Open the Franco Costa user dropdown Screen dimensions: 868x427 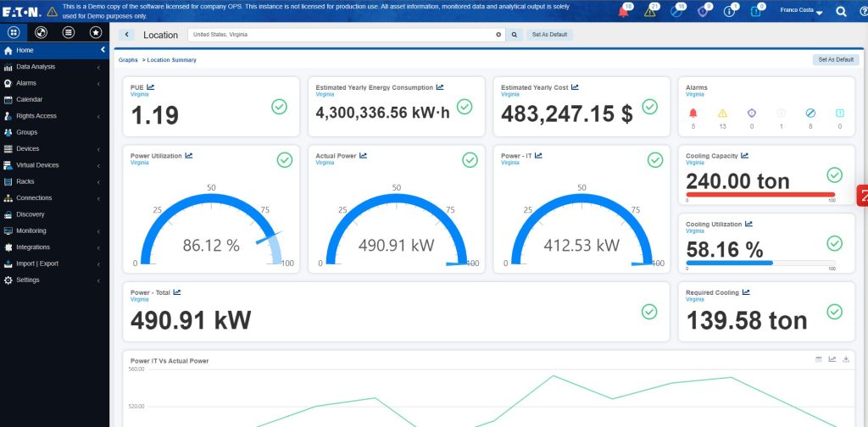pyautogui.click(x=800, y=11)
